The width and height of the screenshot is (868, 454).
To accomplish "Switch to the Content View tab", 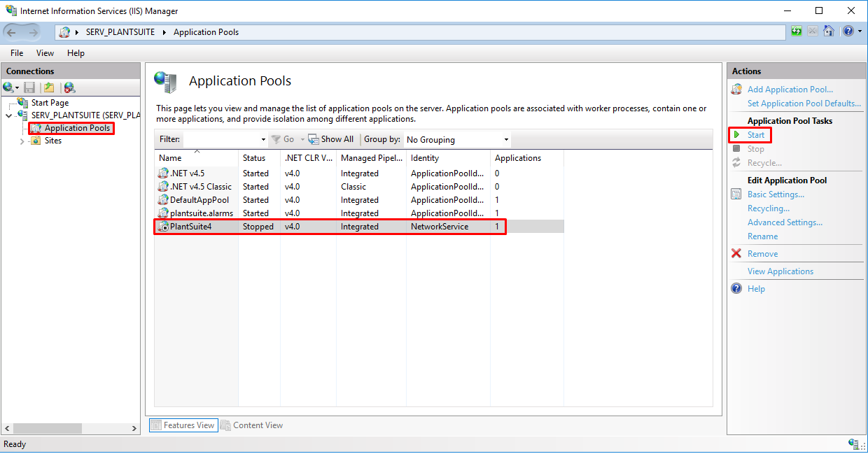I will [252, 425].
